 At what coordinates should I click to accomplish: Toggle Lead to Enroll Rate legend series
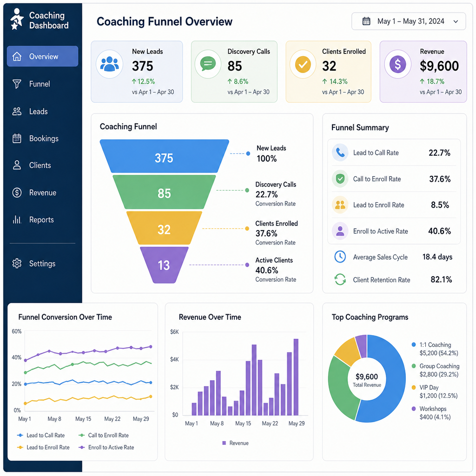tap(43, 448)
